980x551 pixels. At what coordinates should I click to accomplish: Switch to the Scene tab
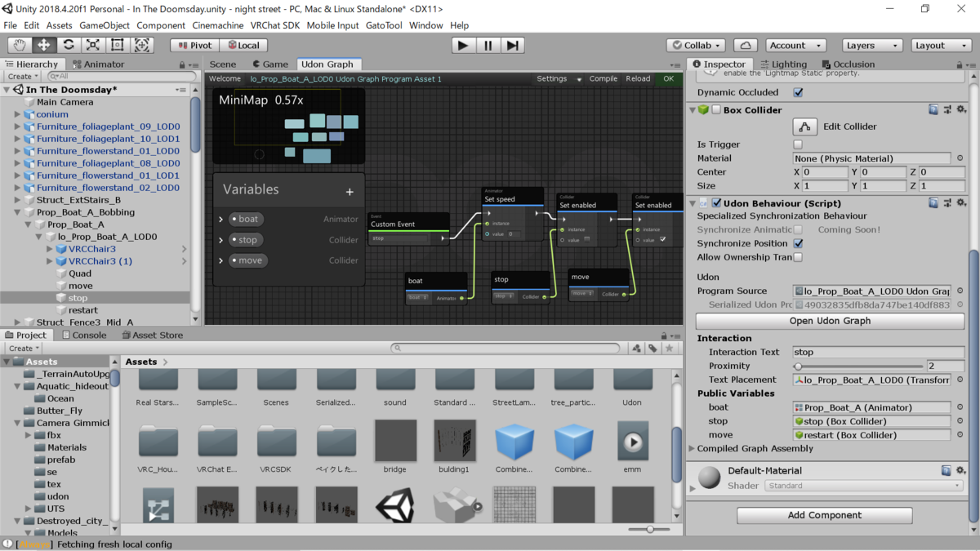[223, 64]
